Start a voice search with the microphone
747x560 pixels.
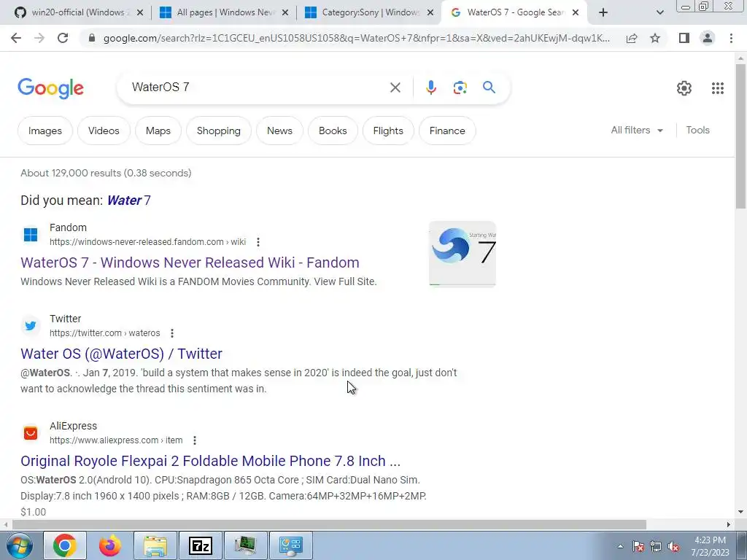pos(430,87)
